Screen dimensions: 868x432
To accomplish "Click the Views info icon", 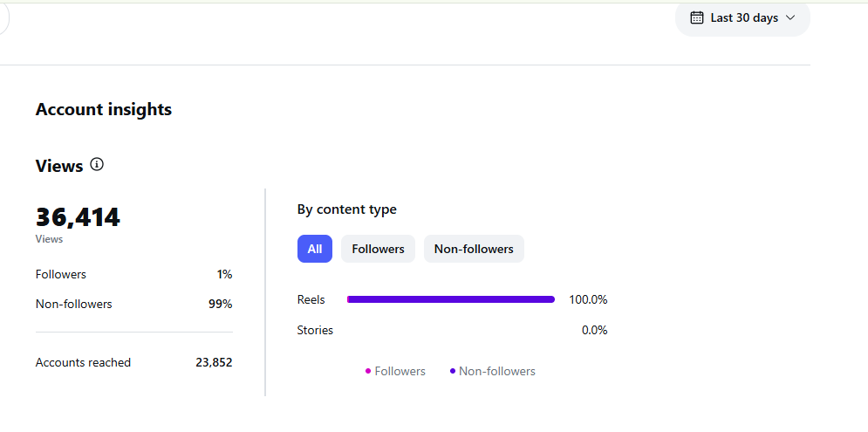I will point(97,164).
